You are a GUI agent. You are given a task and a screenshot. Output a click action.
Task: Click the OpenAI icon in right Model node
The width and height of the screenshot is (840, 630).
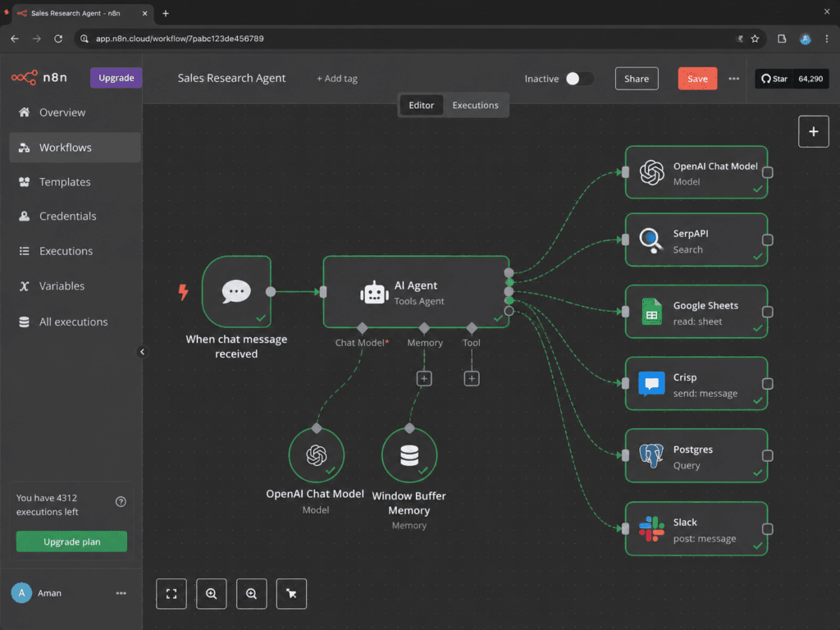651,173
